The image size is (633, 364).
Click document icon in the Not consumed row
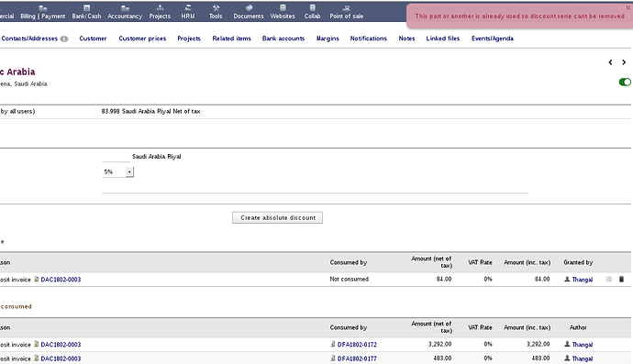37,279
